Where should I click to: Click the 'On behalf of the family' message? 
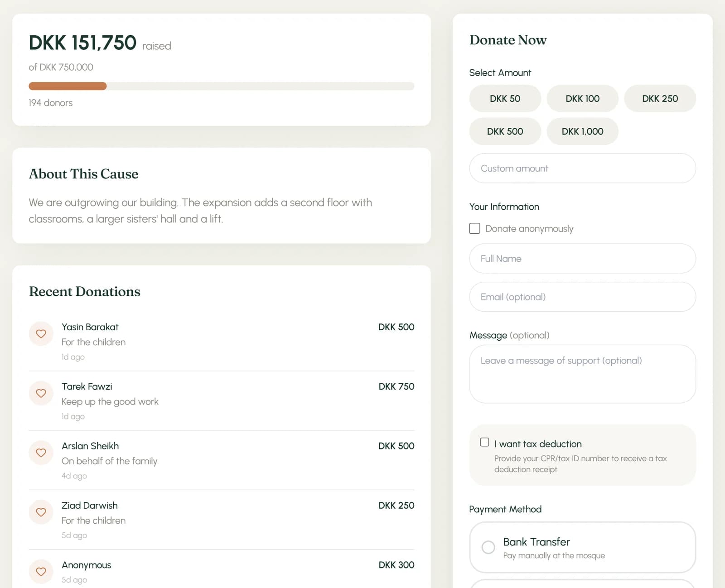[x=110, y=461]
